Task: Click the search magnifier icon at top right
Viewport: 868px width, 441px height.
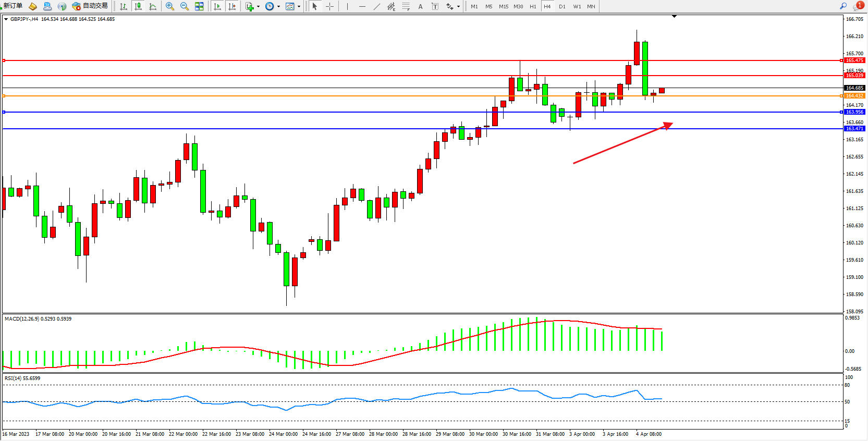Action: tap(843, 6)
